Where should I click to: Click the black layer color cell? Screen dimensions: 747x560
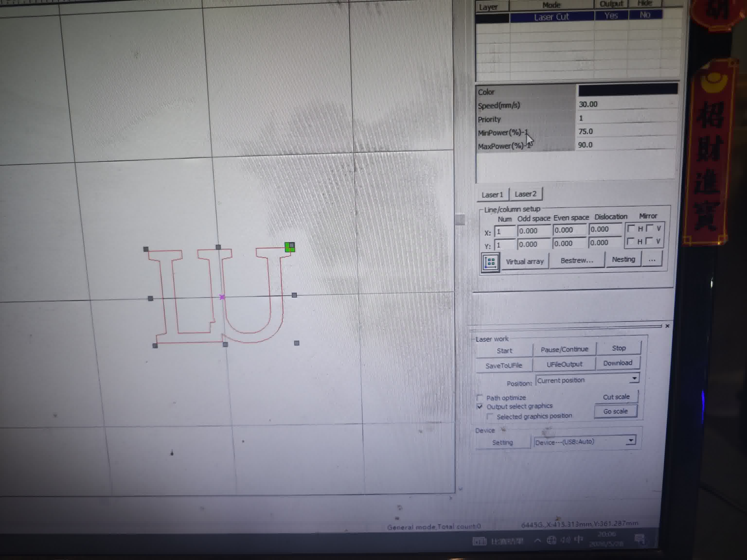click(492, 18)
